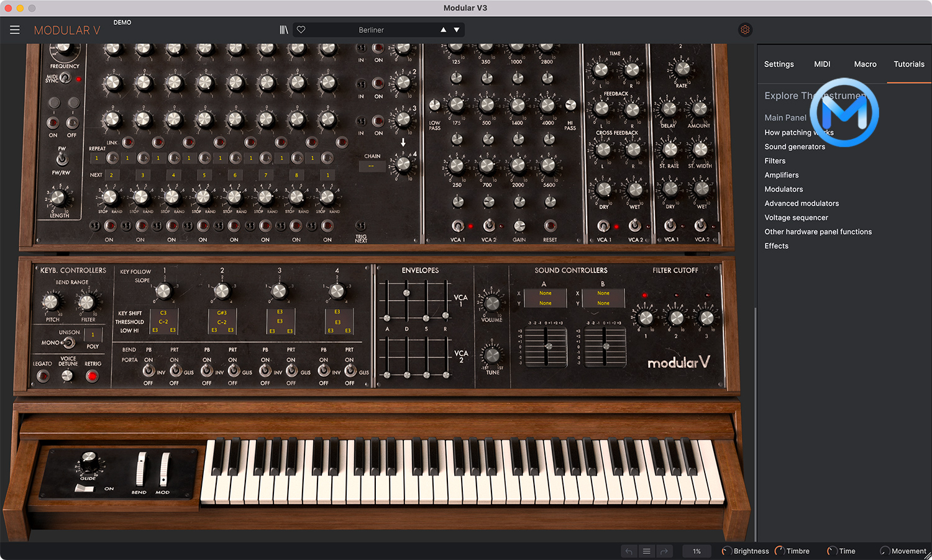Viewport: 932px width, 560px height.
Task: Open the Sound generators tutorial
Action: coord(795,147)
